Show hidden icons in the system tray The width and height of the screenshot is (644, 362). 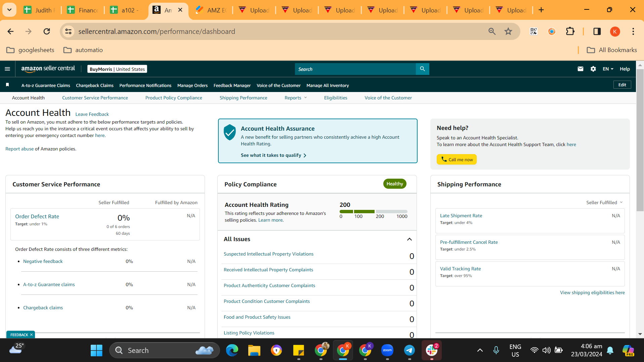[480, 350]
